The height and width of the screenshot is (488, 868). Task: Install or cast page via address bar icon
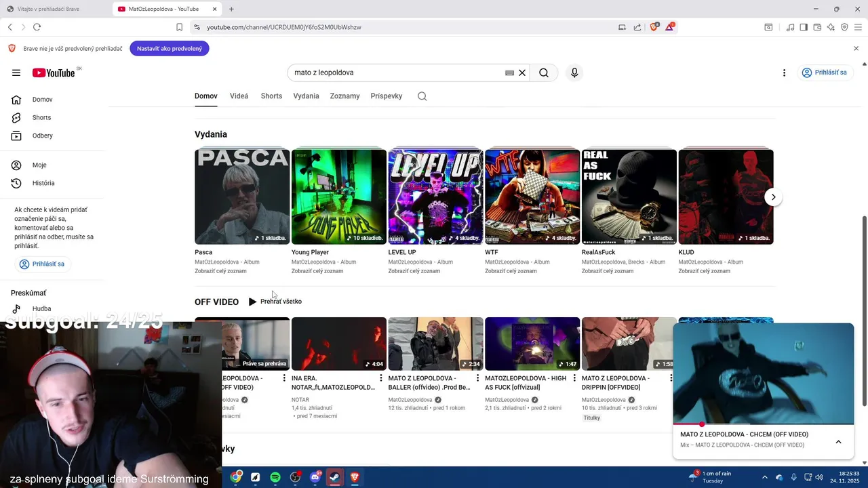[x=622, y=27]
